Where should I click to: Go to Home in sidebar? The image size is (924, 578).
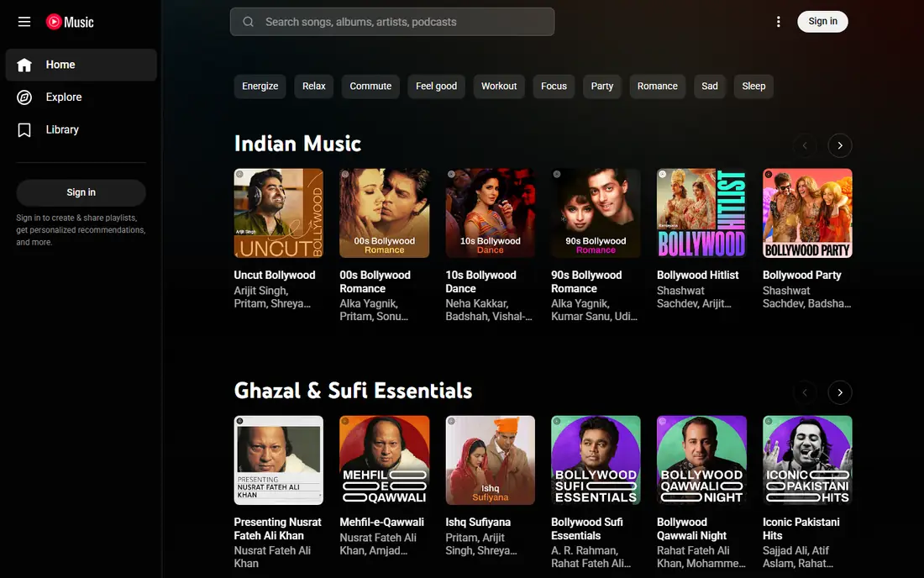point(81,65)
